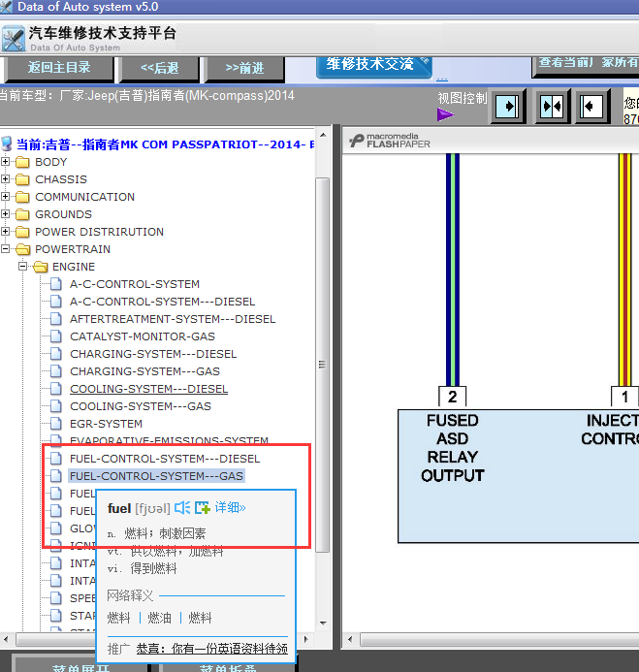Click the 菜单展开 button at bottom

click(x=80, y=664)
